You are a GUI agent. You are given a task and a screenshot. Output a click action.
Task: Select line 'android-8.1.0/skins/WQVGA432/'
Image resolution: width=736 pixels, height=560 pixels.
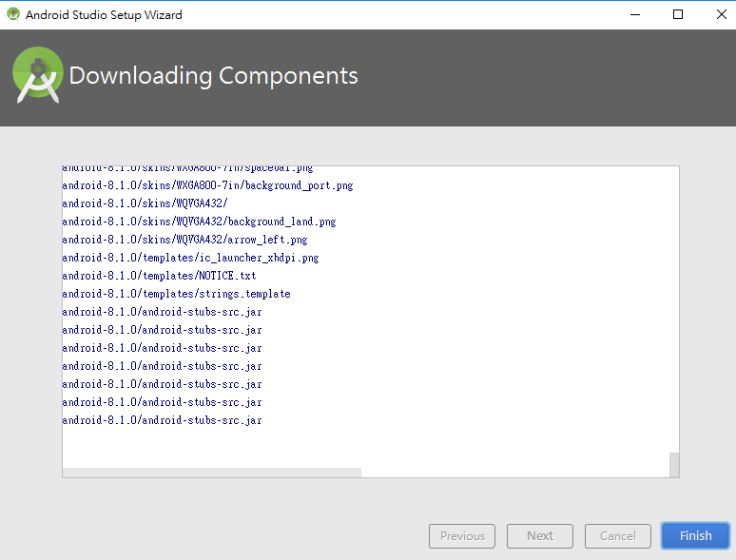145,203
